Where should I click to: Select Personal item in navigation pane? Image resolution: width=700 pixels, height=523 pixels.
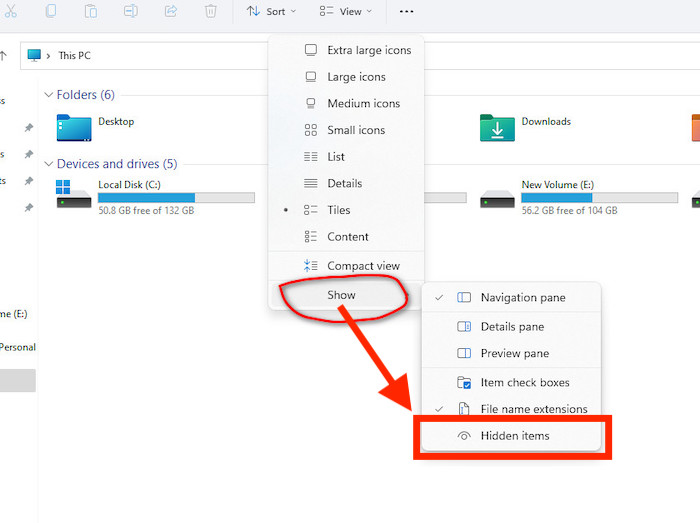[x=18, y=347]
